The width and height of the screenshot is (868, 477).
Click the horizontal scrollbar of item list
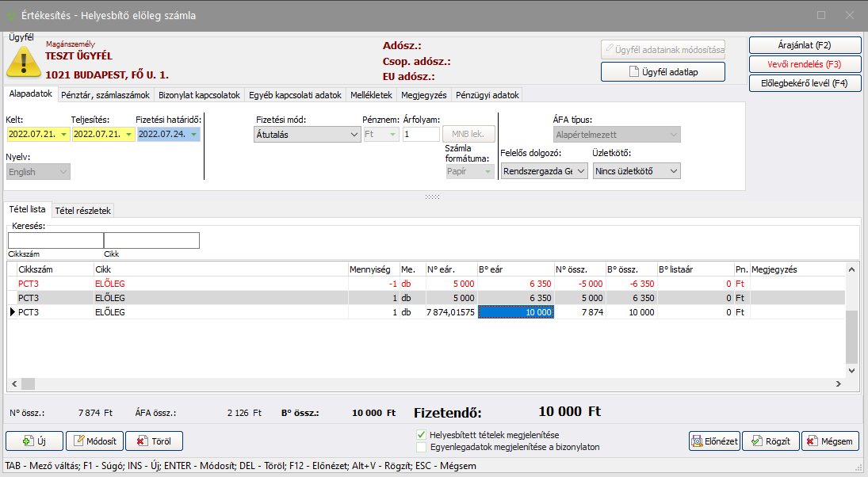coord(428,384)
